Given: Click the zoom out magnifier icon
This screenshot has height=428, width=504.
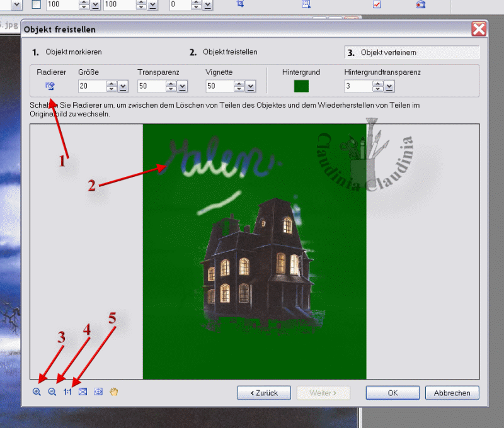Looking at the screenshot, I should click(52, 391).
